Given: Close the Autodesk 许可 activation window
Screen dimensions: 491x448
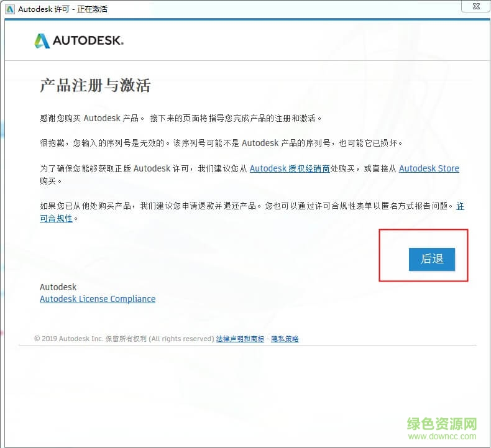Looking at the screenshot, I should point(476,6).
